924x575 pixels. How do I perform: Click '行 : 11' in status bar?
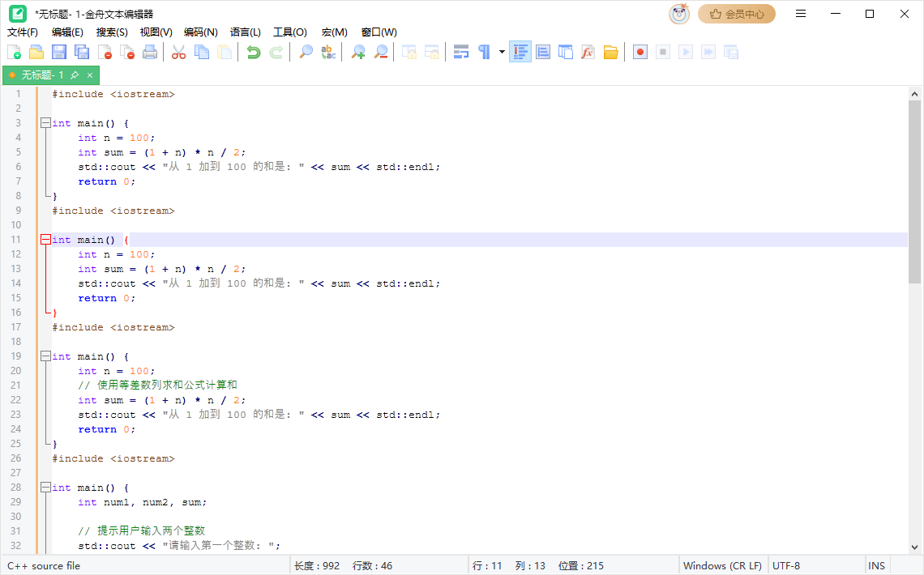(487, 565)
